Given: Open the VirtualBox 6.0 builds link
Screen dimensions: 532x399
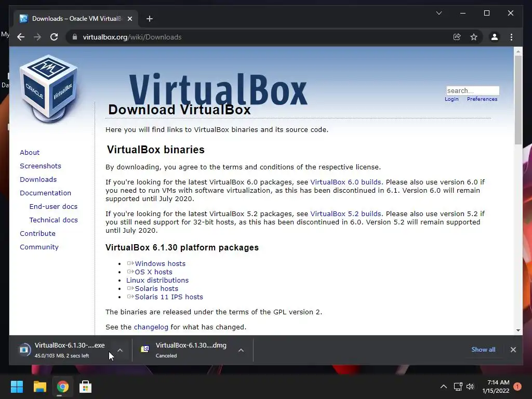Looking at the screenshot, I should click(345, 182).
